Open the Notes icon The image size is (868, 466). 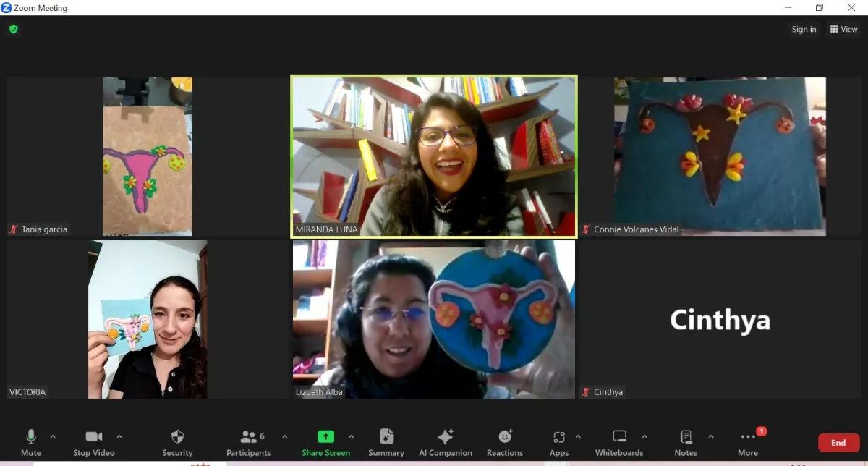(686, 436)
